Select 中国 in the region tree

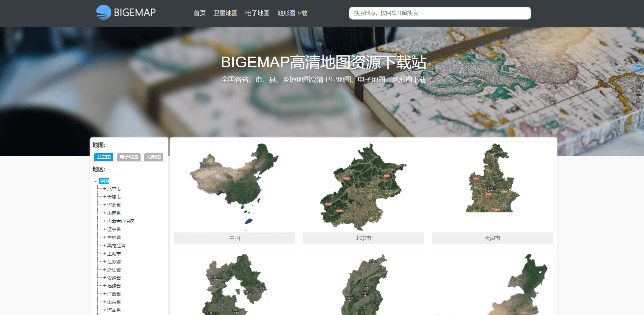(x=104, y=181)
